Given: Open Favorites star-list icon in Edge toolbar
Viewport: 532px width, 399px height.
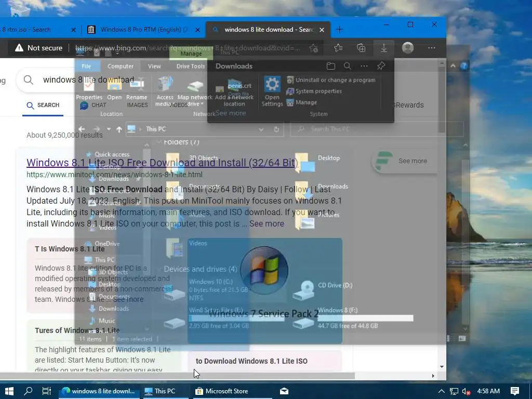Looking at the screenshot, I should 338,48.
